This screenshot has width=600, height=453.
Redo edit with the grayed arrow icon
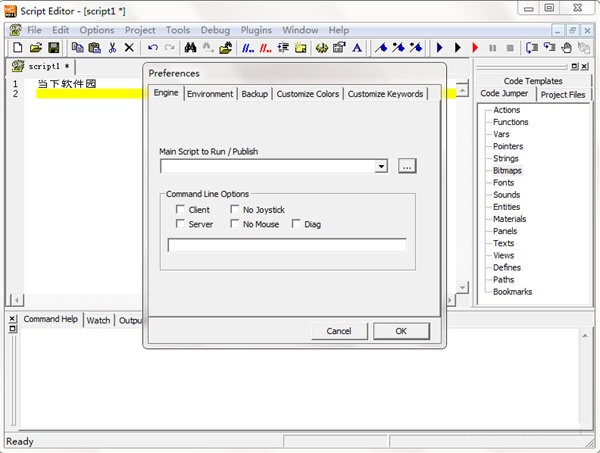tap(170, 48)
